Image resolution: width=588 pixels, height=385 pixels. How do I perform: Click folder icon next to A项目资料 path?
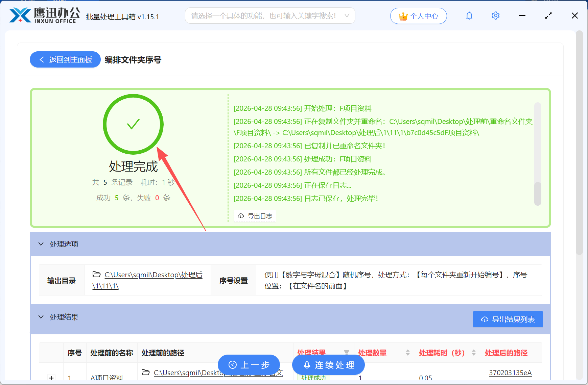(x=145, y=373)
